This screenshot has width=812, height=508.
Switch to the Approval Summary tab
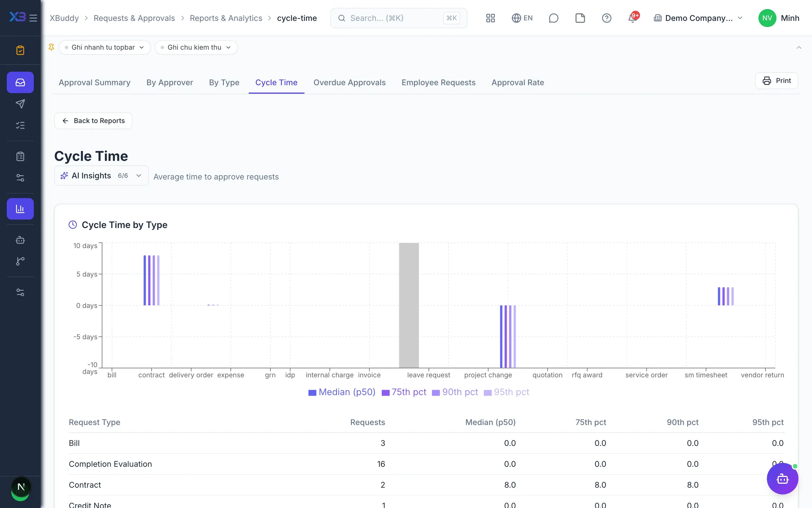[95, 82]
